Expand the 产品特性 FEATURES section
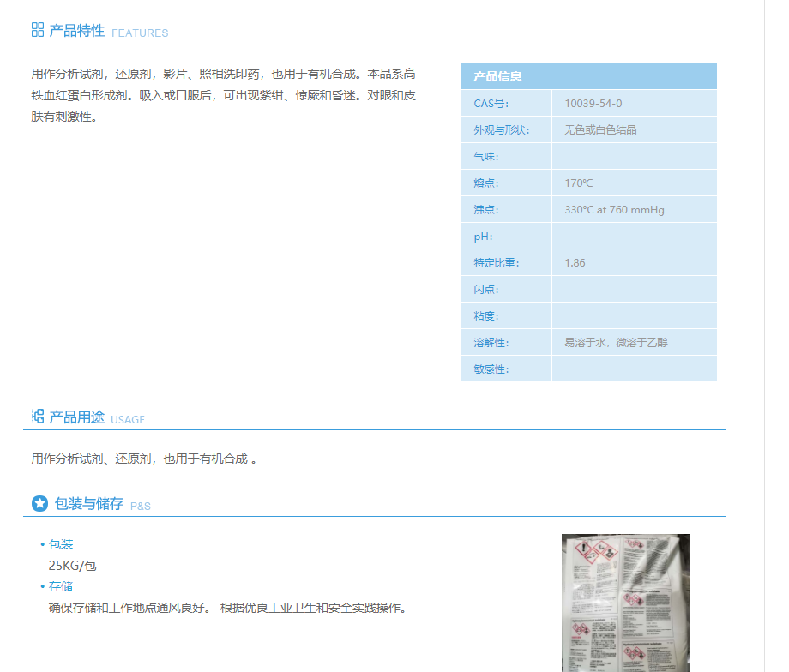789x672 pixels. (x=75, y=28)
